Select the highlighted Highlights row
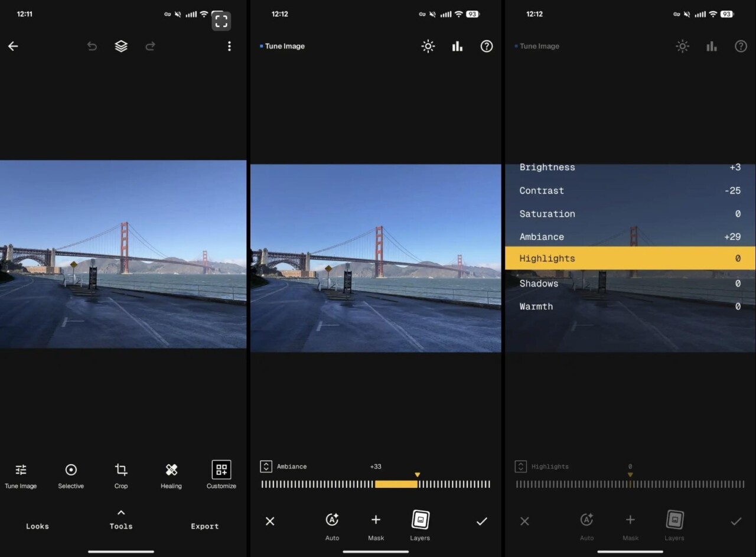Screen dimensions: 756x557 (x=630, y=258)
